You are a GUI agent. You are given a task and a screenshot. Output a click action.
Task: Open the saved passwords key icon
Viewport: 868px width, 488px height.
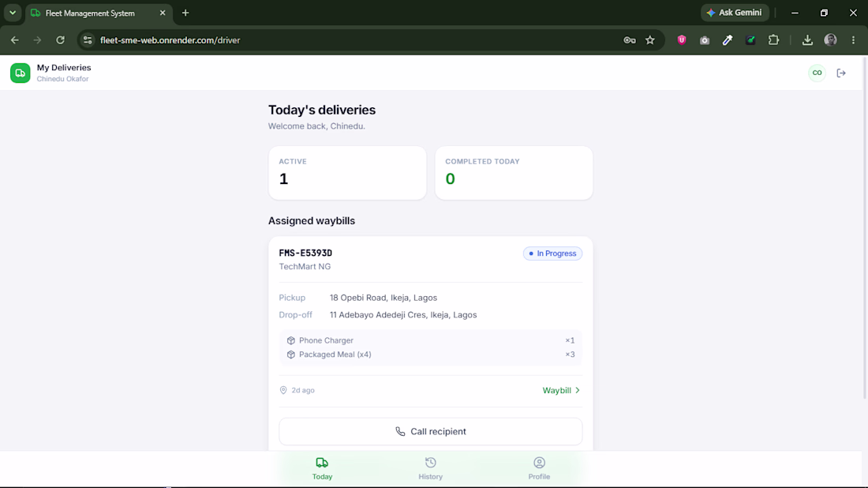coord(630,40)
